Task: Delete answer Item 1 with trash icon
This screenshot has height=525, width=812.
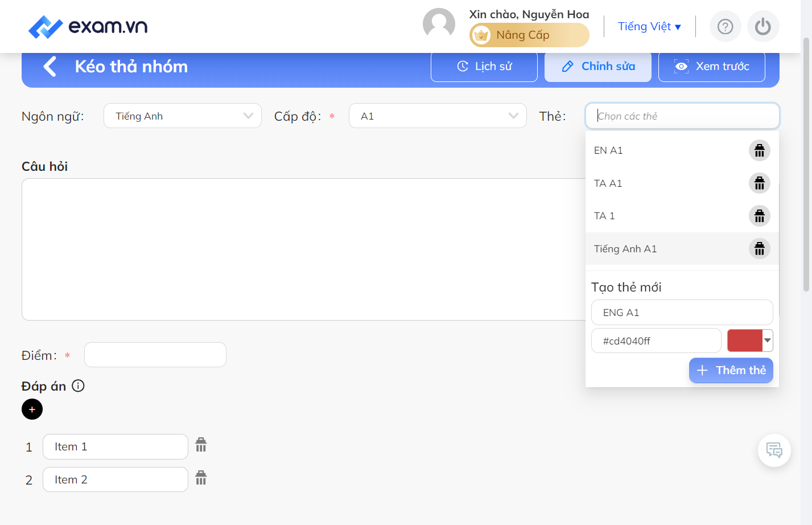Action: click(201, 445)
